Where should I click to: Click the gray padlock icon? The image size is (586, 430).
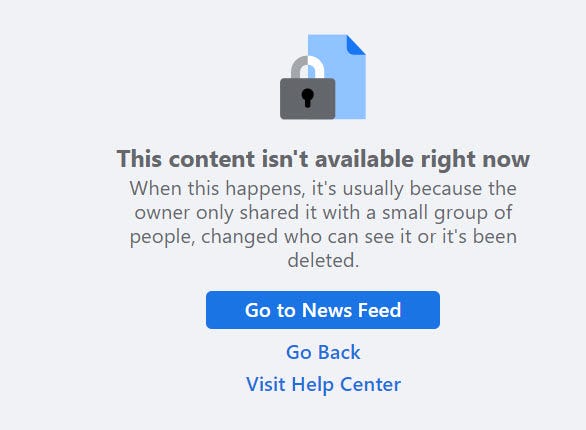[x=308, y=88]
